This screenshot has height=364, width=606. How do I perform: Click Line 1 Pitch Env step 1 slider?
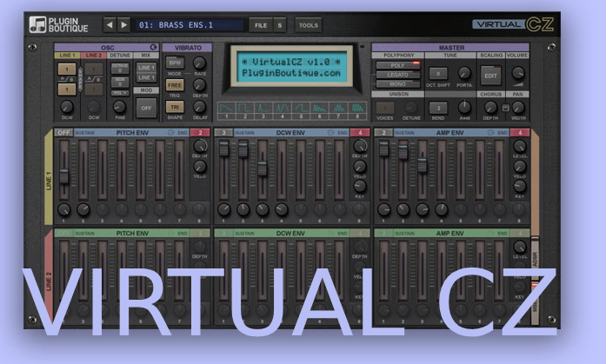point(63,175)
